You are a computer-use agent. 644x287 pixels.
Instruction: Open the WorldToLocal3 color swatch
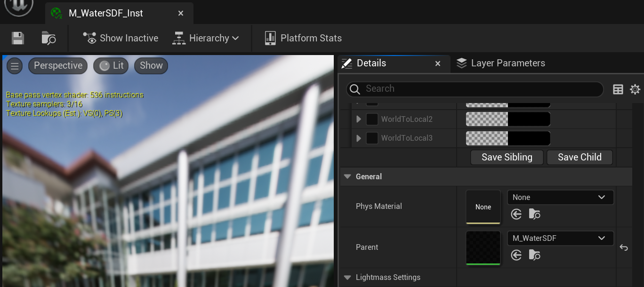coord(508,138)
